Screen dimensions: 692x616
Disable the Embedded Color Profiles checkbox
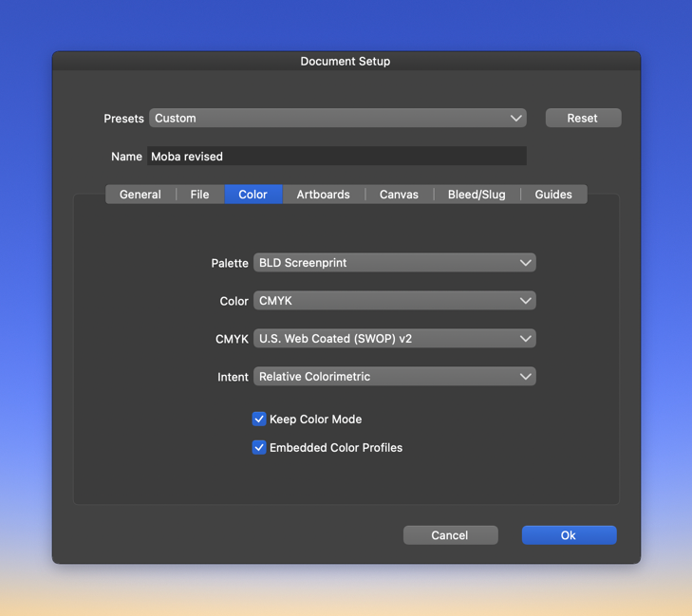pyautogui.click(x=259, y=447)
